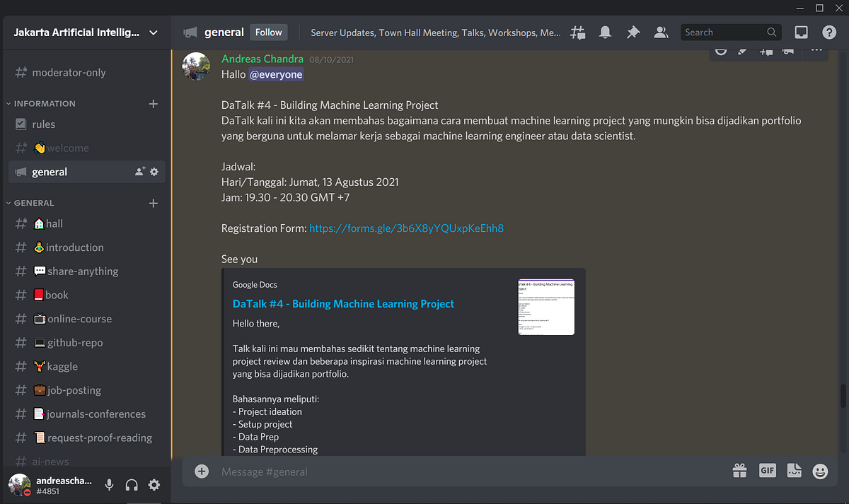This screenshot has height=504, width=849.
Task: Open the Threads browser
Action: tap(577, 32)
